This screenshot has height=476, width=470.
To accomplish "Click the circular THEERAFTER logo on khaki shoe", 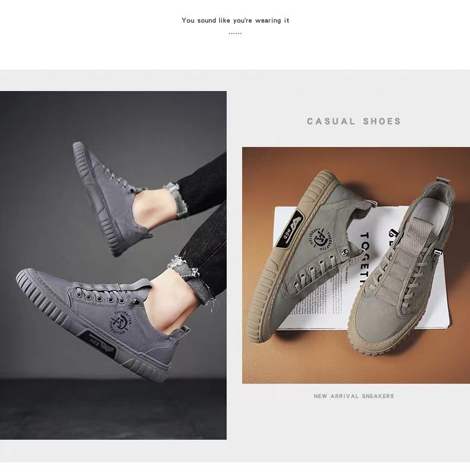I will coord(321,237).
